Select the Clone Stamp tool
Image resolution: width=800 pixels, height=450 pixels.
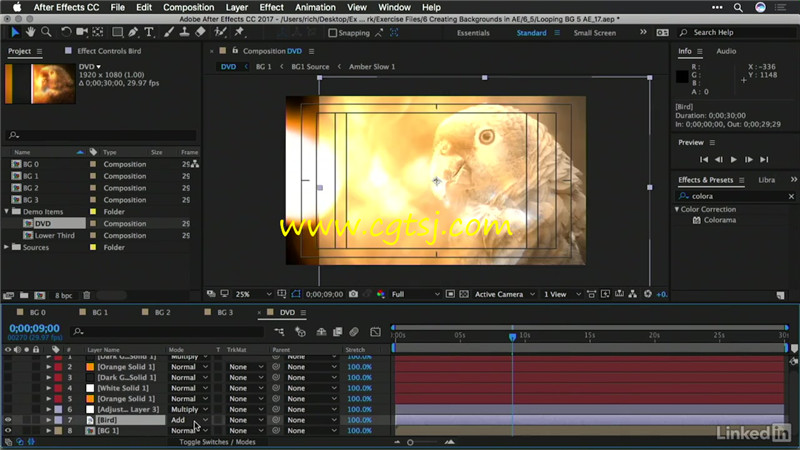coord(185,32)
